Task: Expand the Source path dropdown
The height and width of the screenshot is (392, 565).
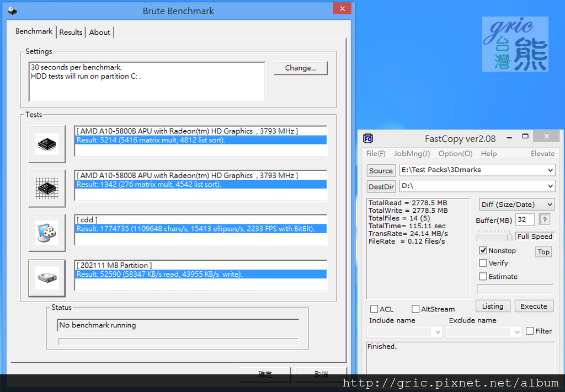Action: click(550, 170)
